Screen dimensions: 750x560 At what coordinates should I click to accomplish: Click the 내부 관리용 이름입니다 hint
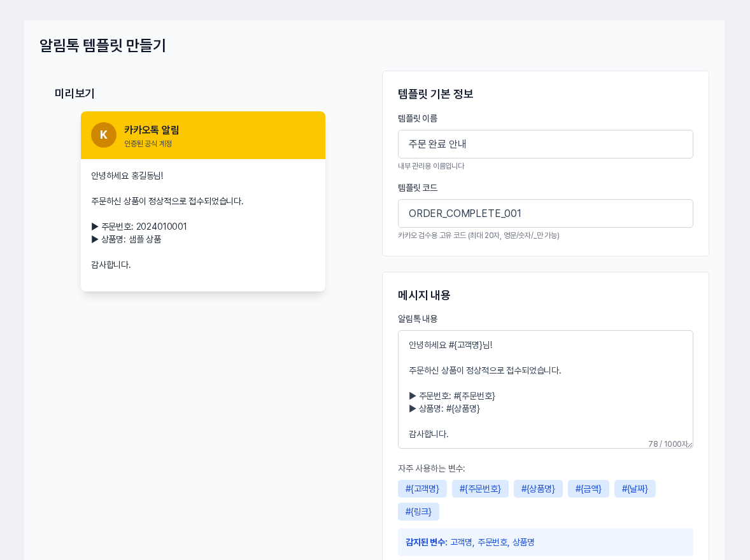tap(431, 166)
